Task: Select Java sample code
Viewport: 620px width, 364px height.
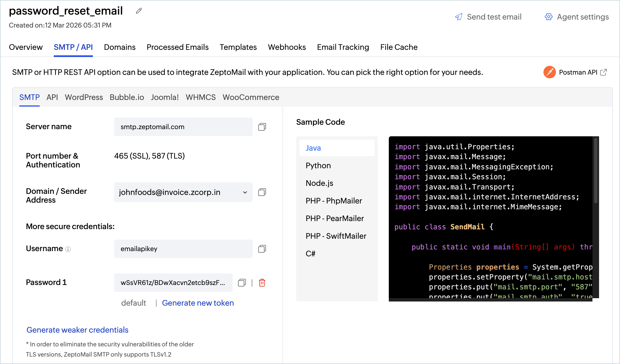Action: point(337,148)
